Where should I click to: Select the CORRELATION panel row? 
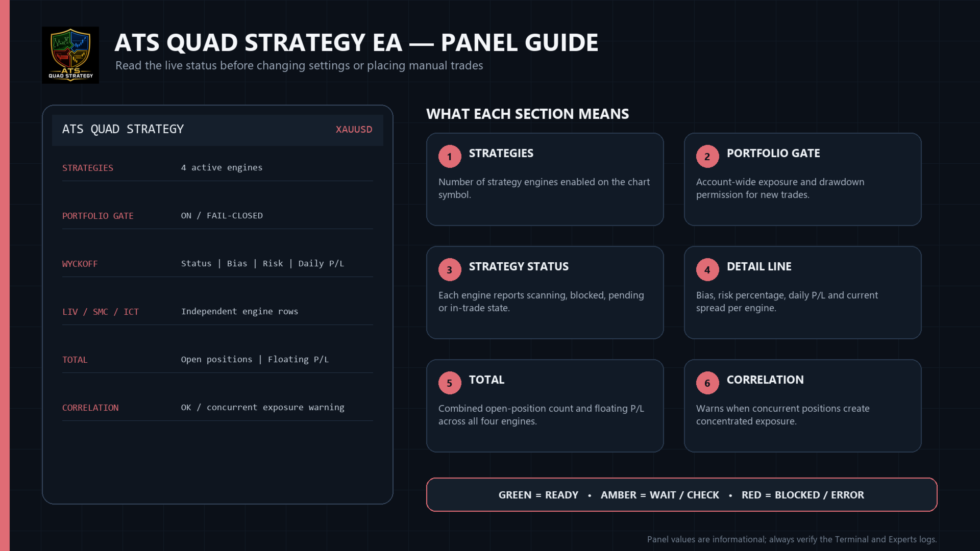(x=217, y=408)
